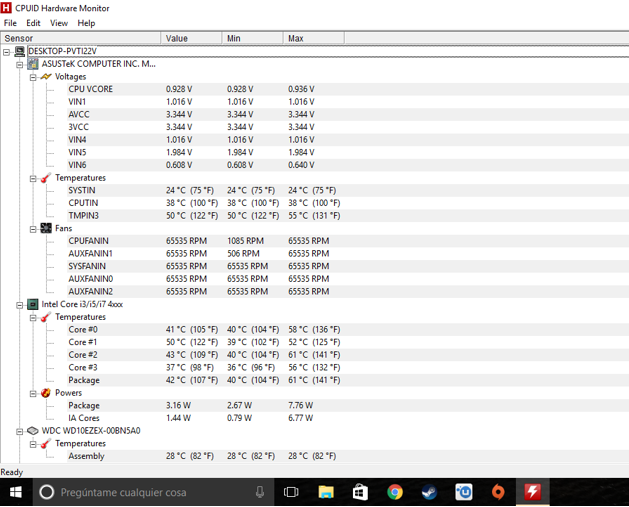Collapse the Intel Core i3/i5/i7 node
This screenshot has width=629, height=507.
(19, 305)
